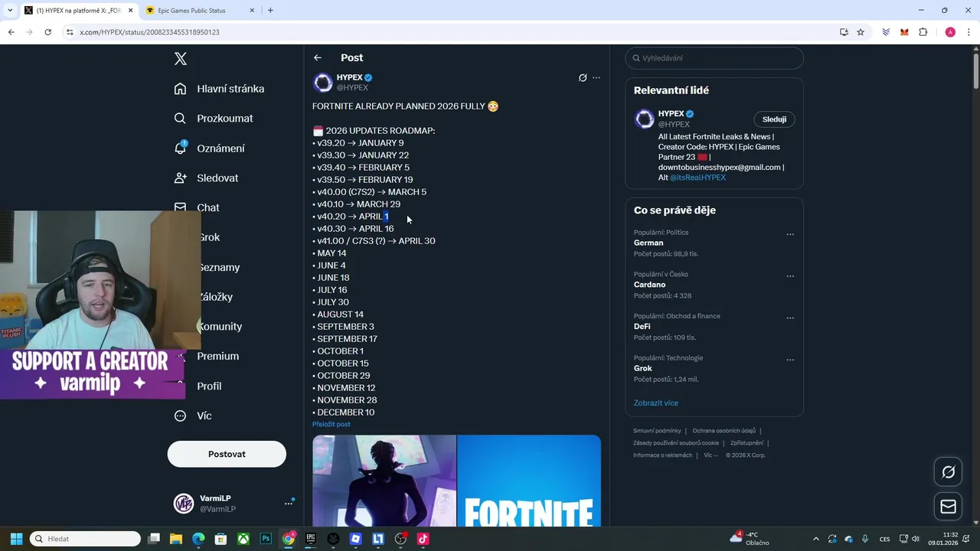Viewport: 980px width, 551px height.
Task: Click the taskbar Hledat search box
Action: (x=85, y=539)
